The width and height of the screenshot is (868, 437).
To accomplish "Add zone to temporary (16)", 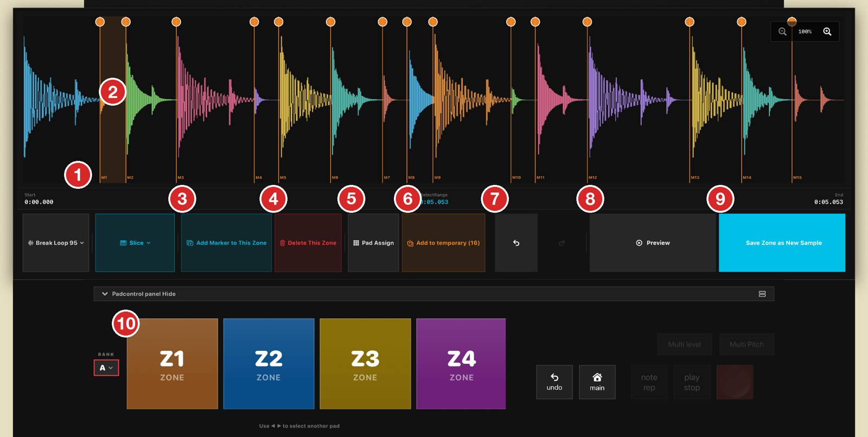I will click(443, 243).
